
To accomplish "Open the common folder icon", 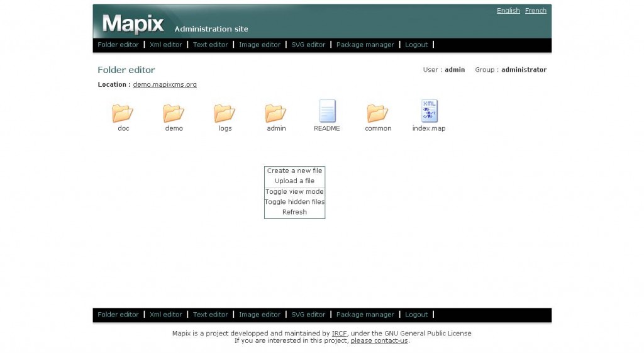I will point(377,113).
